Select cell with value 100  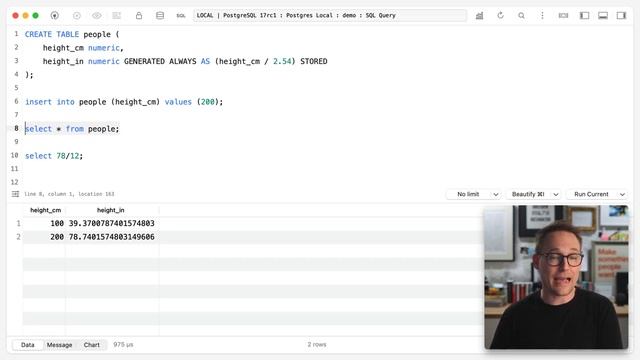[57, 223]
